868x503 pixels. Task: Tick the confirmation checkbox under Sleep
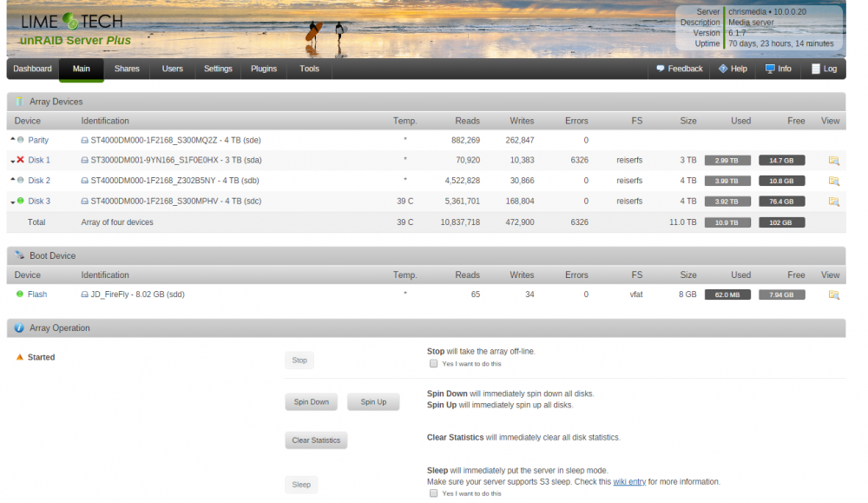click(433, 493)
